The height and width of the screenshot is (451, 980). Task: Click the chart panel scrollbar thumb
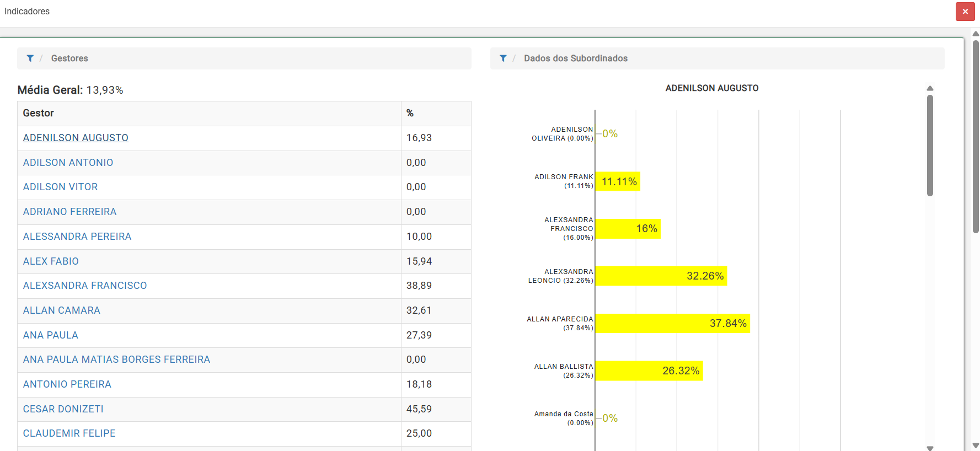tap(930, 146)
